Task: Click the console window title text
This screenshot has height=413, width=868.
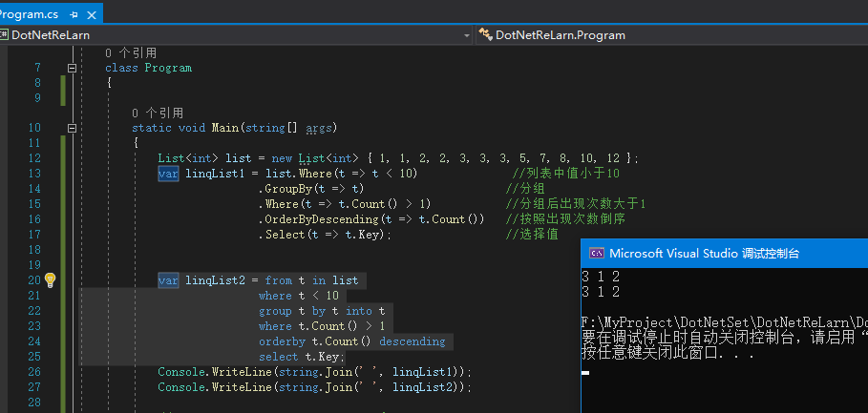Action: click(704, 253)
